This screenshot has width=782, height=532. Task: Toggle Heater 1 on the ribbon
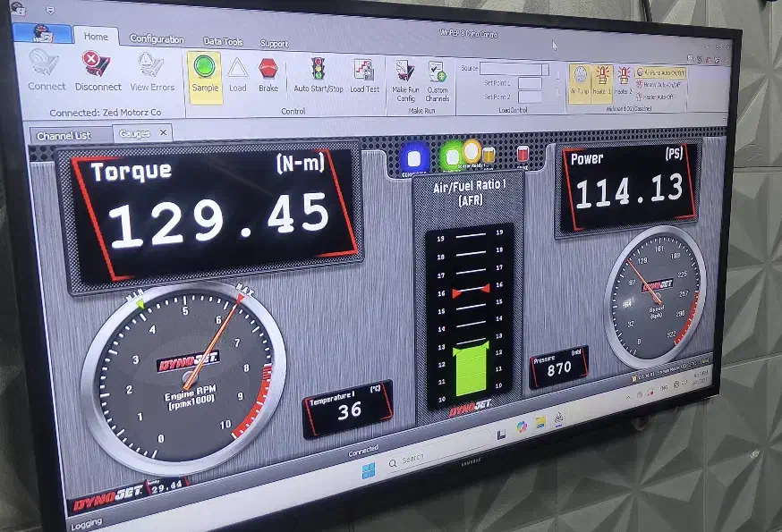[x=602, y=79]
